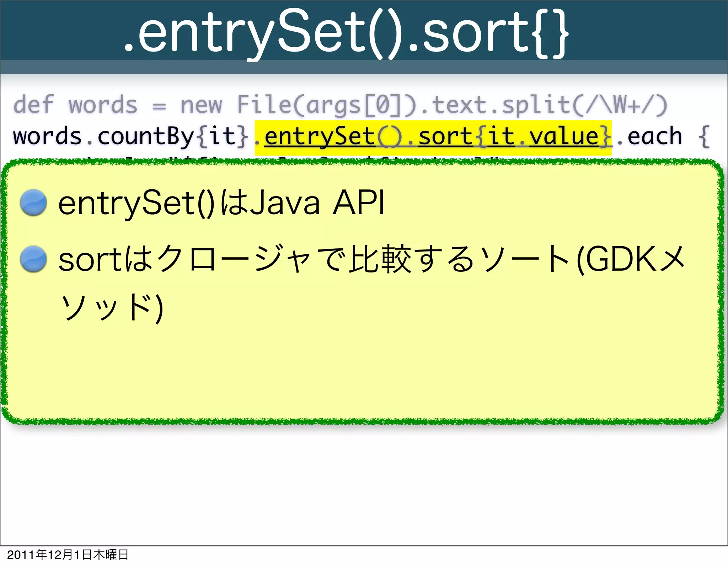Select the code line "def words = new File(args[0]).text.split(/\W+/)"
Screen dimensions: 728x566
(340, 105)
